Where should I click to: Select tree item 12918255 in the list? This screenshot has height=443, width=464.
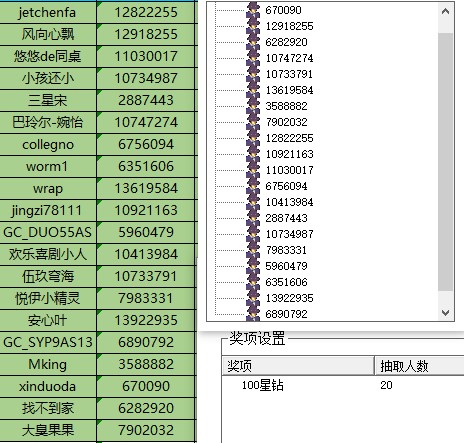pyautogui.click(x=289, y=26)
